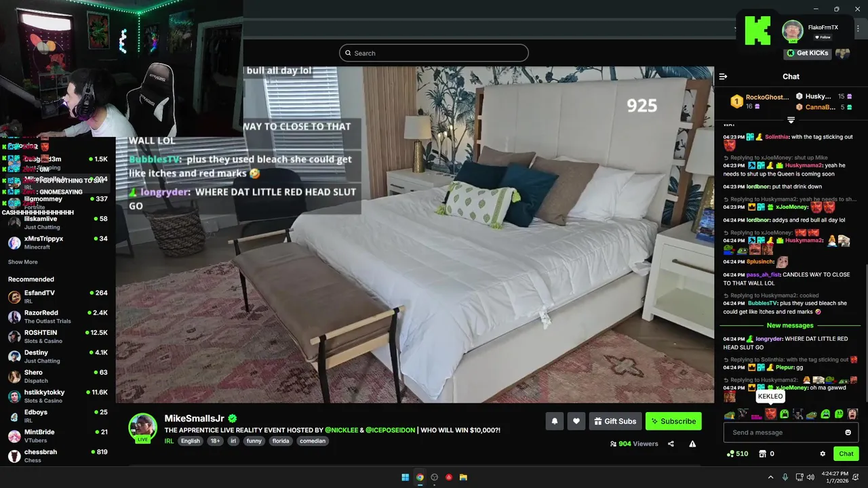
Task: Expand the gifters leaderboard
Action: coord(791,120)
